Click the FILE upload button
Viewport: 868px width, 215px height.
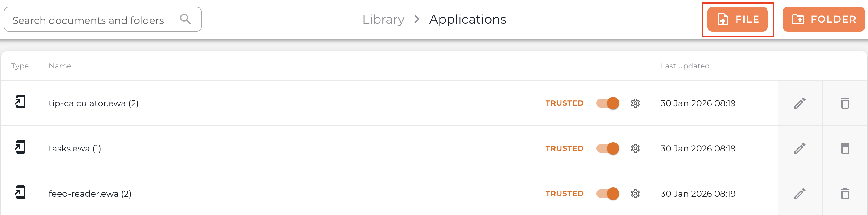point(737,19)
